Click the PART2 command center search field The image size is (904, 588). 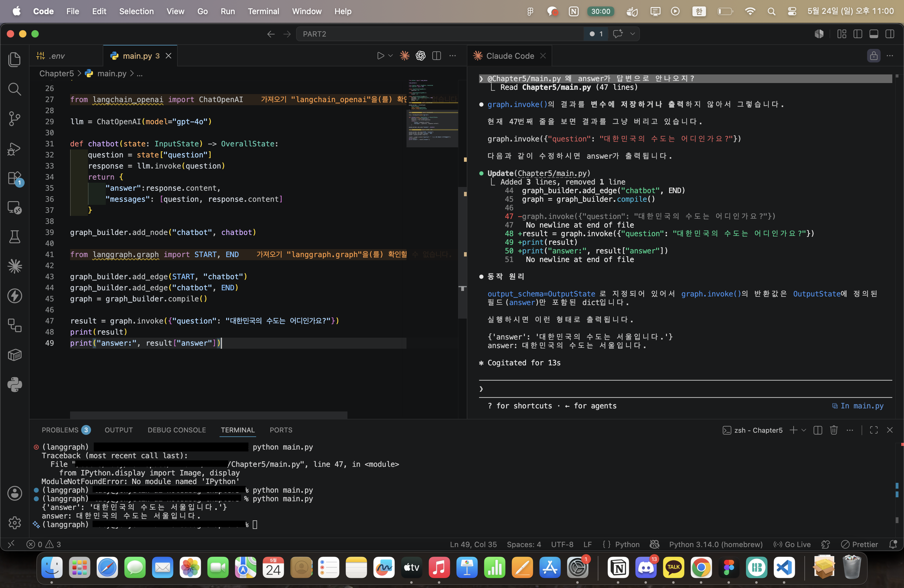pyautogui.click(x=439, y=34)
